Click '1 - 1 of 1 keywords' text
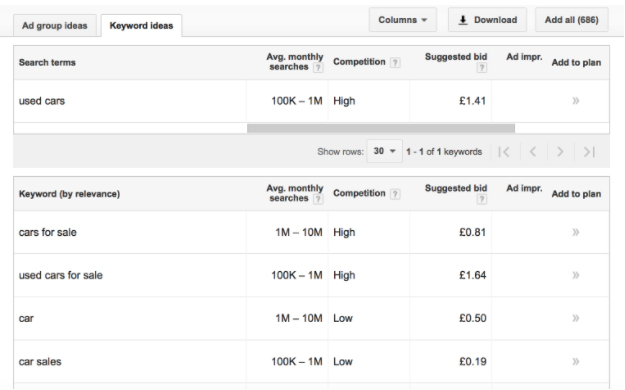The image size is (625, 390). (x=444, y=152)
